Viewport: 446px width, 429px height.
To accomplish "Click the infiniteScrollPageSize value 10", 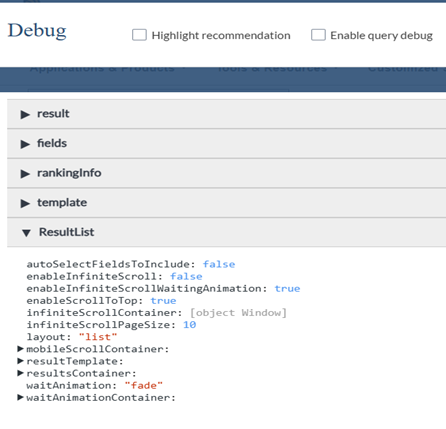I will tap(190, 325).
